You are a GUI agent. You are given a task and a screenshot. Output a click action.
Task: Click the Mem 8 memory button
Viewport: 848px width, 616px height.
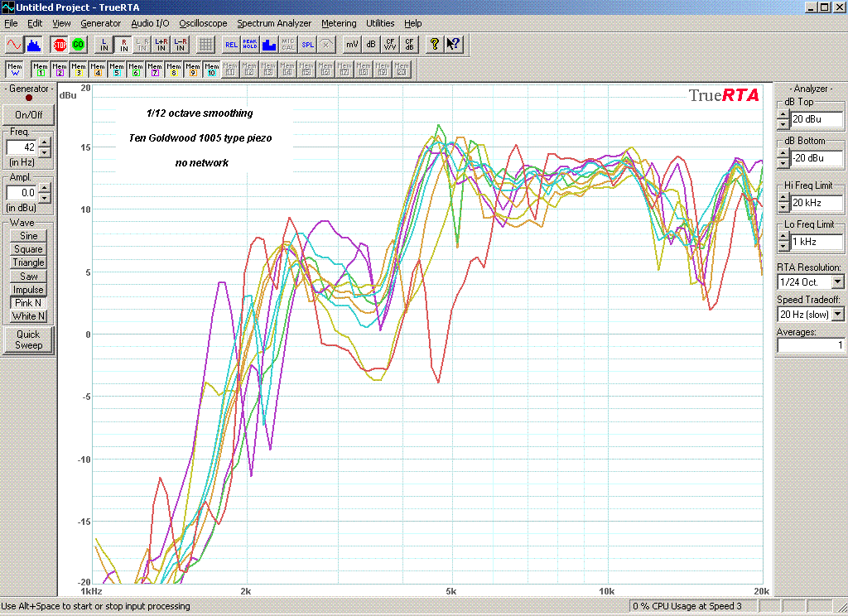(174, 70)
